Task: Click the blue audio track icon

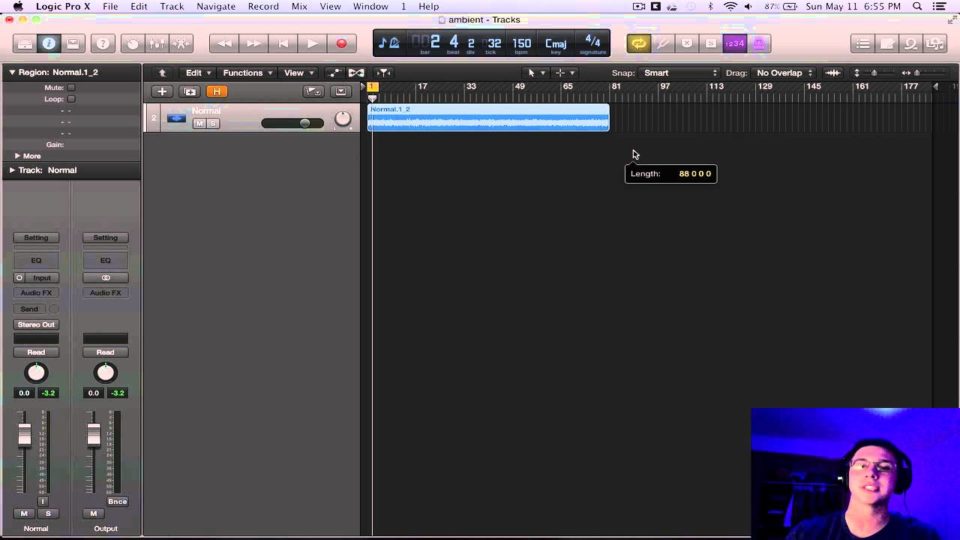Action: [176, 118]
